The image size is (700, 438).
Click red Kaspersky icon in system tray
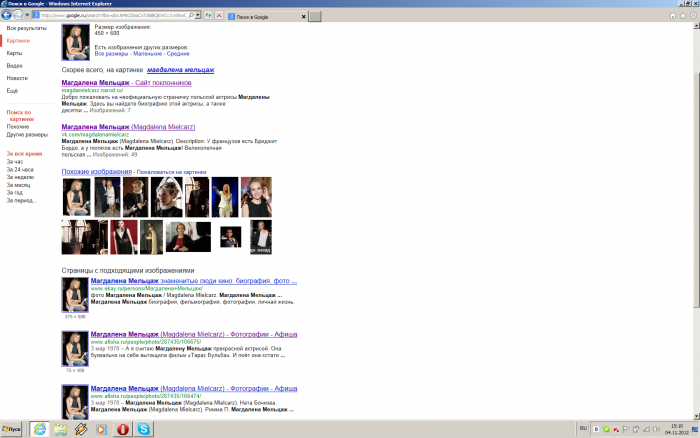616,430
